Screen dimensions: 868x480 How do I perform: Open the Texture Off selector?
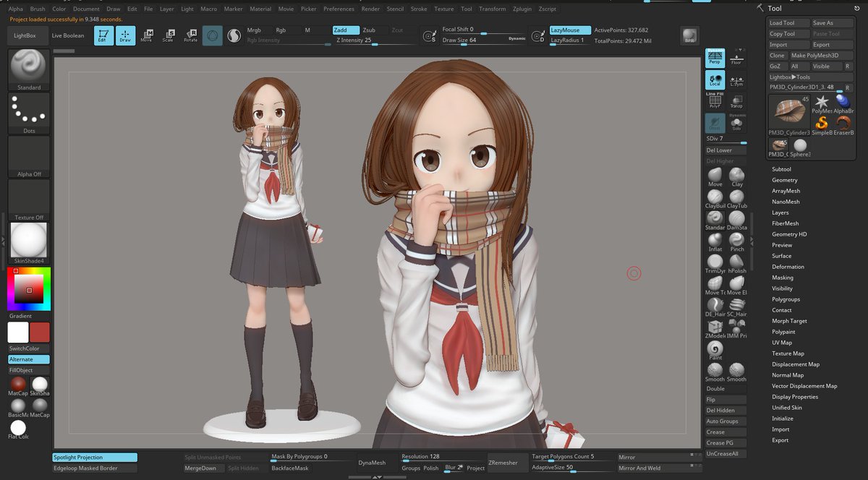29,200
